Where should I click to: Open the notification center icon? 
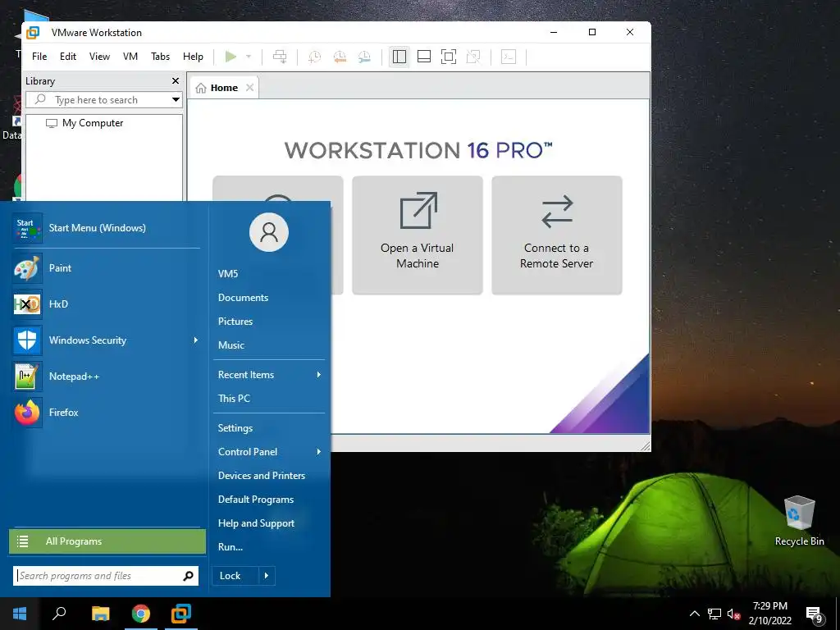click(815, 615)
